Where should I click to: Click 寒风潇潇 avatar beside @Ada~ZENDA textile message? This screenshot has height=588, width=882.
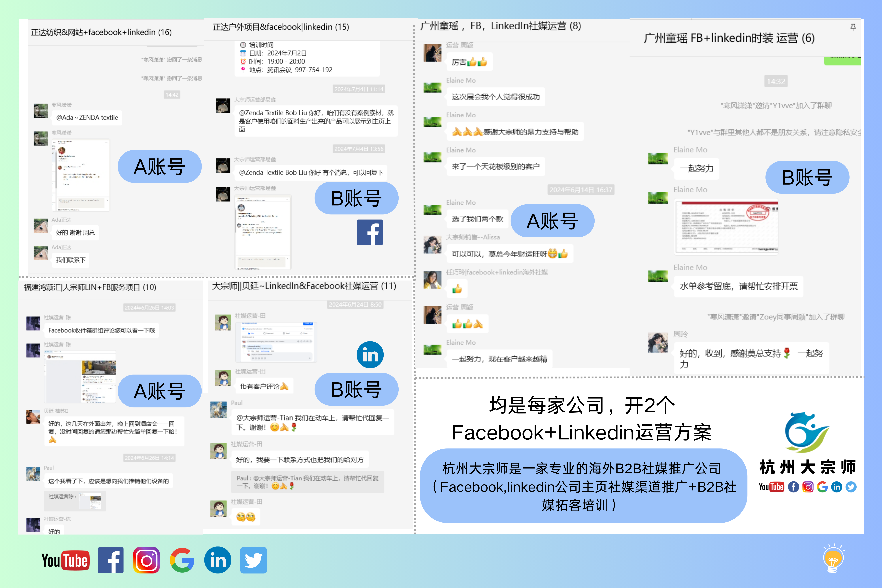41,111
